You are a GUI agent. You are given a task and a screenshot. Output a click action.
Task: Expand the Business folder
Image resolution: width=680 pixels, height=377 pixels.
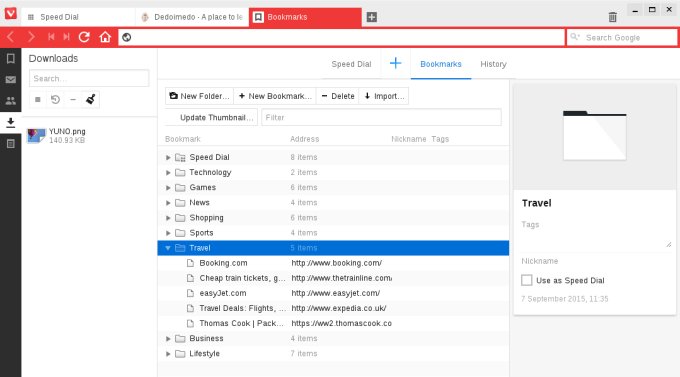[168, 338]
